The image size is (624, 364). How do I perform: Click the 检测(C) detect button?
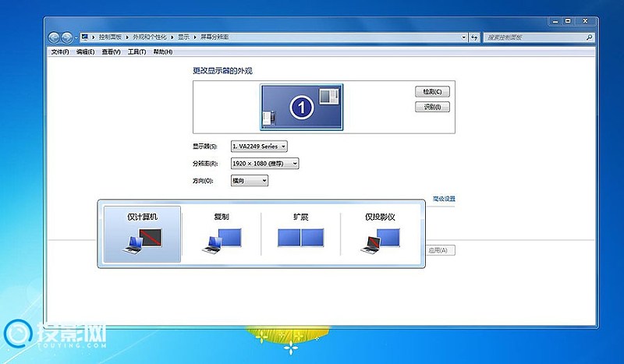[x=432, y=91]
